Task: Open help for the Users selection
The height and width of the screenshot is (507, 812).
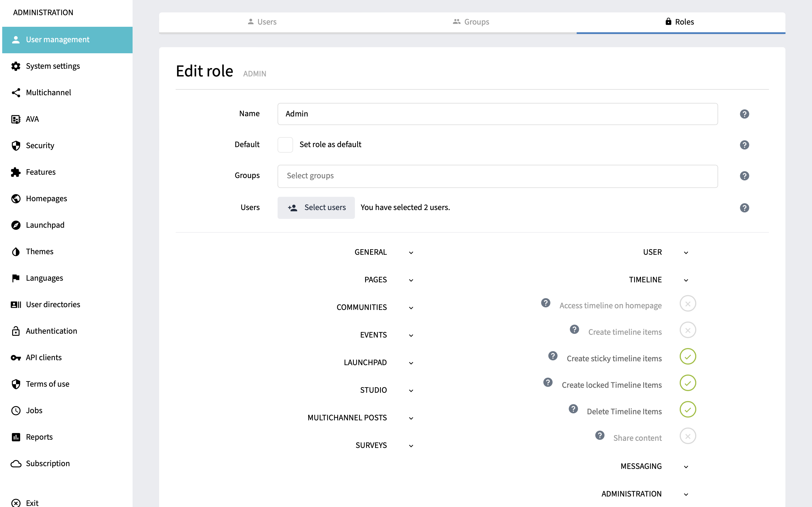Action: point(744,208)
